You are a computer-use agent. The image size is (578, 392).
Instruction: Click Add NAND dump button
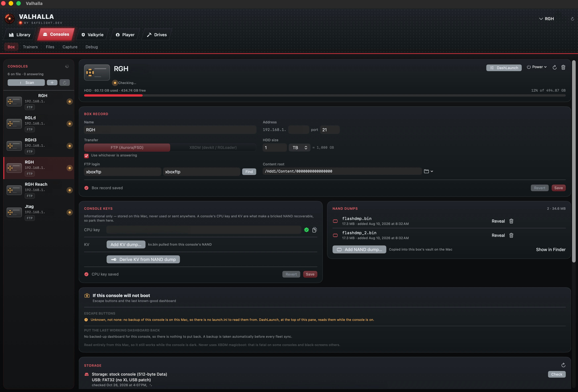(x=359, y=250)
